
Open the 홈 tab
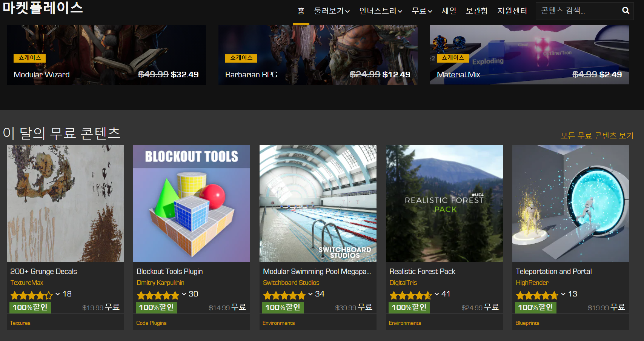point(301,11)
